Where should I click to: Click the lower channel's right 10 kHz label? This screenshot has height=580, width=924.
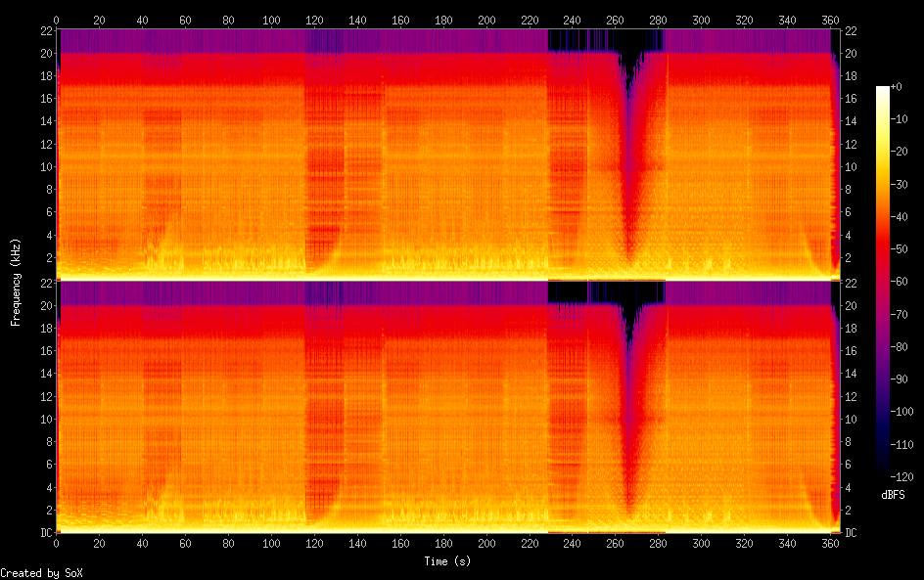pos(850,420)
